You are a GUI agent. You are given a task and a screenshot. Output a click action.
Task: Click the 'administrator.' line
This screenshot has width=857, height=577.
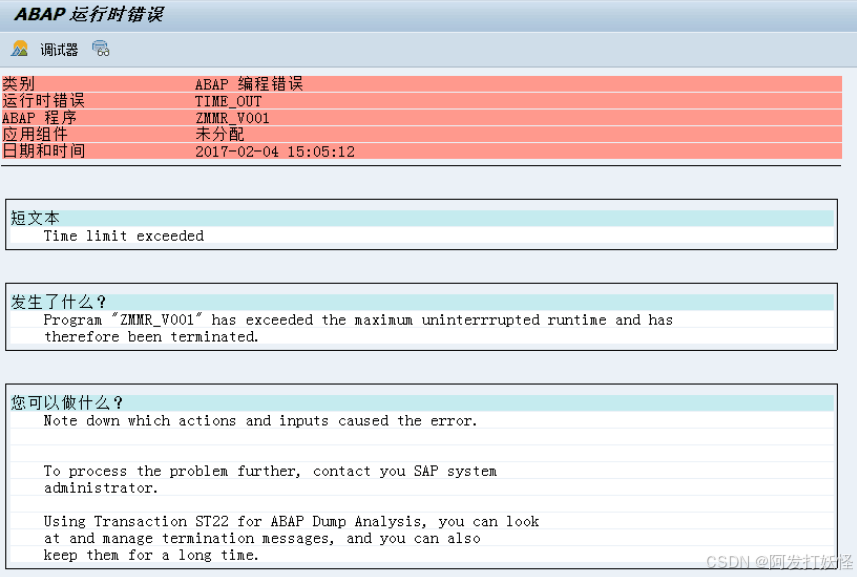tap(101, 488)
